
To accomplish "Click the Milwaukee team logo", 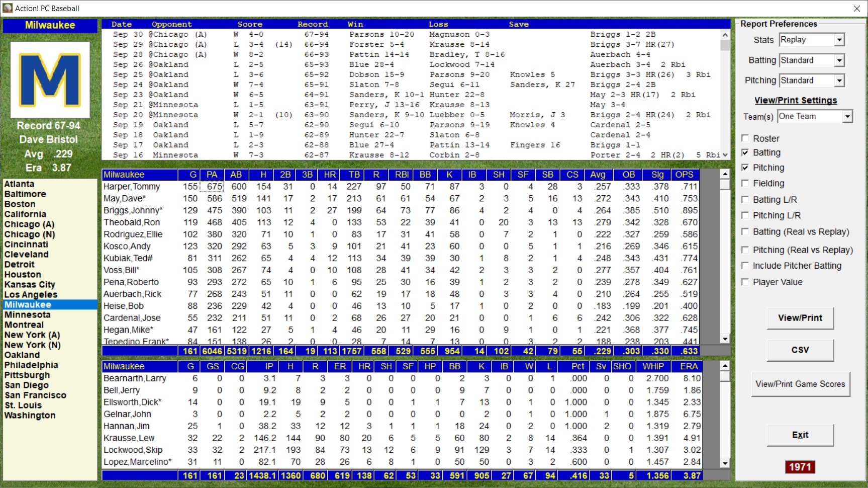I will coord(50,79).
